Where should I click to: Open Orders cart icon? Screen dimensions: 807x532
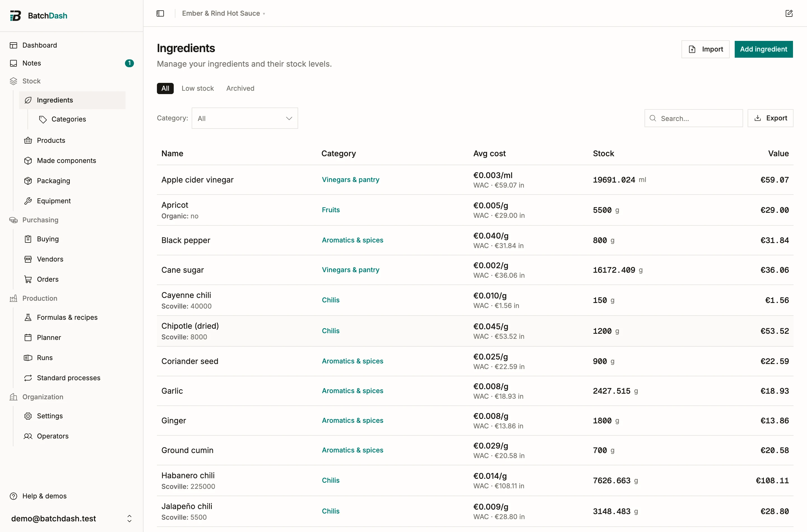pos(28,279)
